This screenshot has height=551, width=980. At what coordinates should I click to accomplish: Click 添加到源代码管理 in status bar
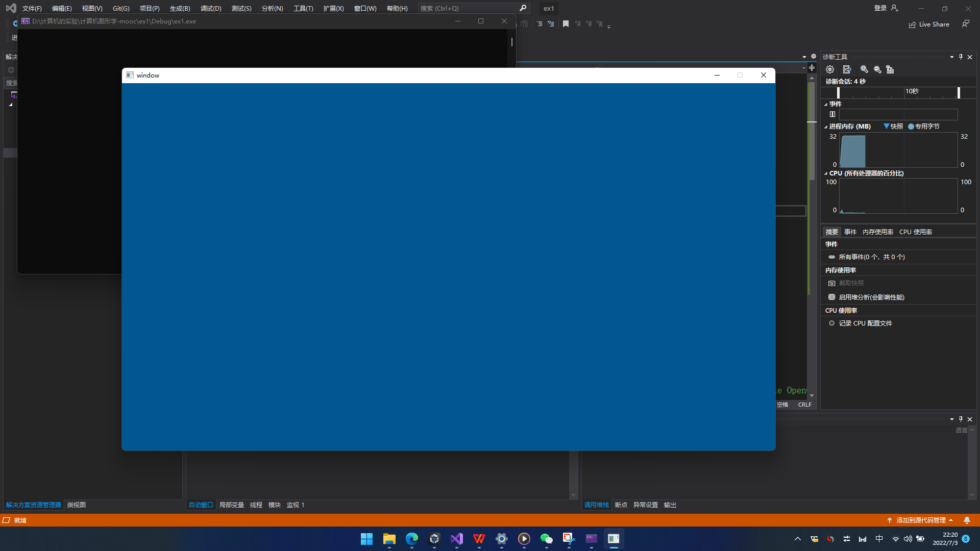921,520
